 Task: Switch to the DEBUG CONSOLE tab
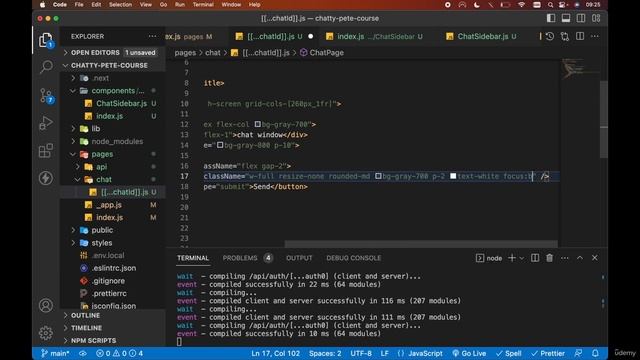click(x=353, y=258)
